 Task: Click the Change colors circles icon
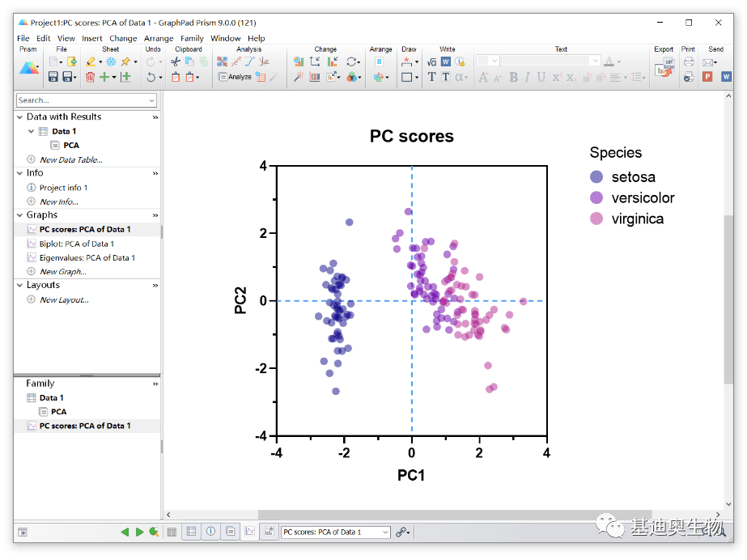click(x=352, y=77)
